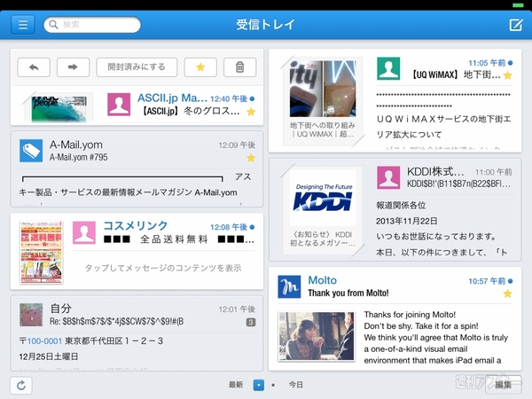The image size is (532, 399).
Task: Open the KDDI logo thumbnail
Action: tap(323, 197)
